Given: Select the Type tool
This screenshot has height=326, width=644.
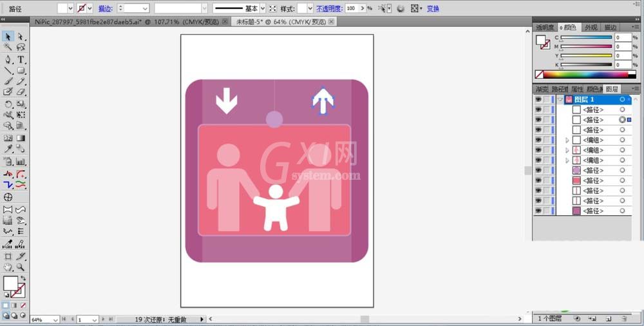Looking at the screenshot, I should [x=21, y=60].
